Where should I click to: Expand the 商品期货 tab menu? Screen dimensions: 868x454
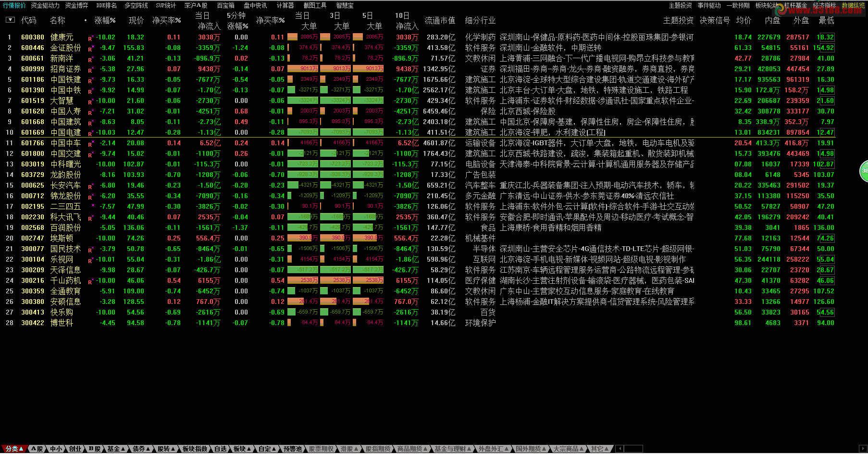(412, 449)
